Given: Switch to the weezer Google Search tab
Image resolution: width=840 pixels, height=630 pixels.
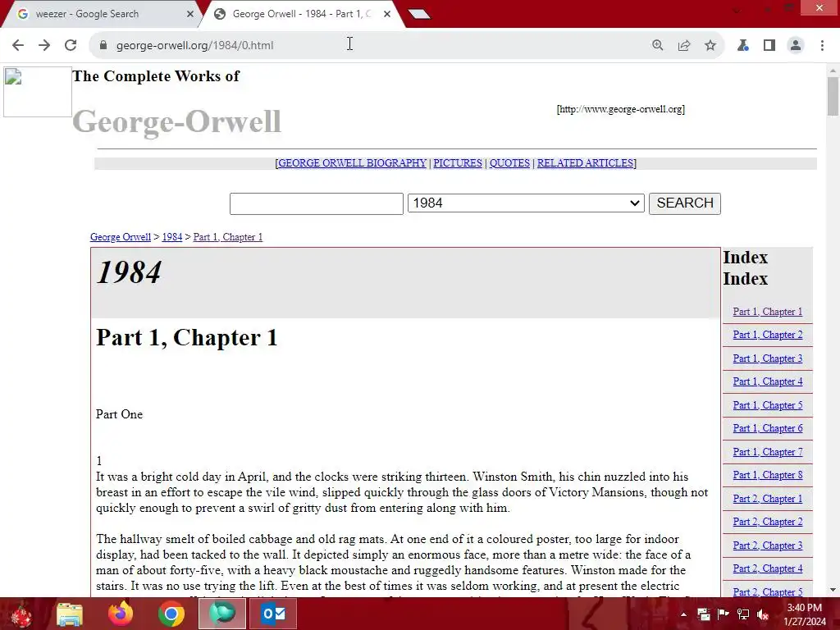Looking at the screenshot, I should pos(102,15).
